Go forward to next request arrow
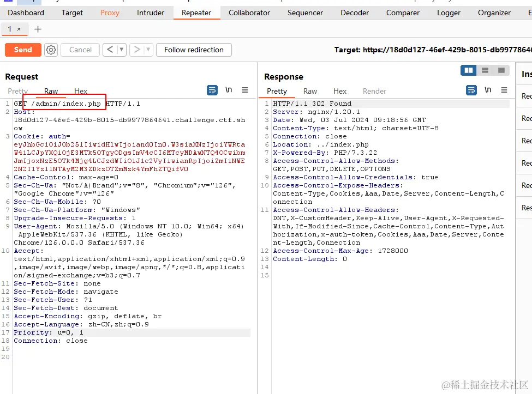 point(137,50)
